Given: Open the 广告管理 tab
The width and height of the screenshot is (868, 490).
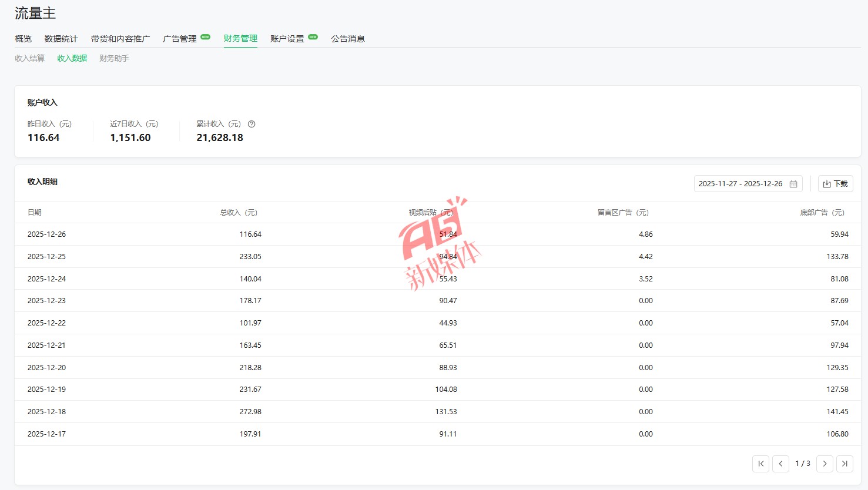Looking at the screenshot, I should [x=180, y=39].
